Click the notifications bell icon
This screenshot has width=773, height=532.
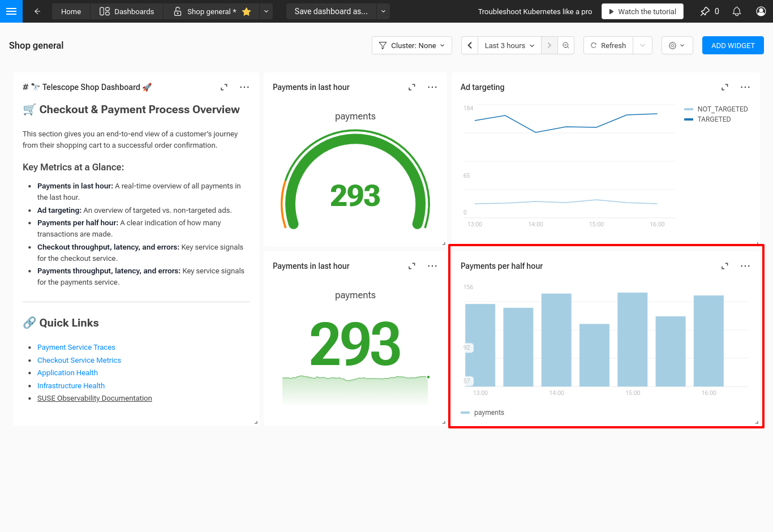tap(736, 11)
